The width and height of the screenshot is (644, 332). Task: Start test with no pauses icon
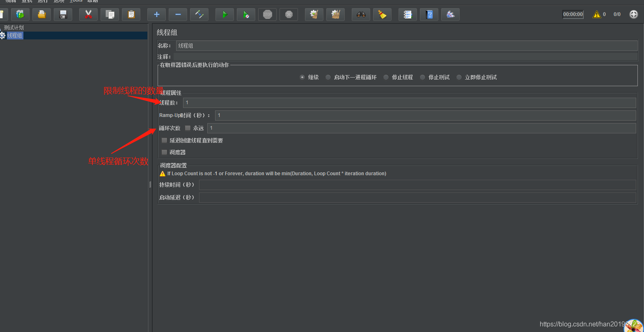[x=246, y=14]
